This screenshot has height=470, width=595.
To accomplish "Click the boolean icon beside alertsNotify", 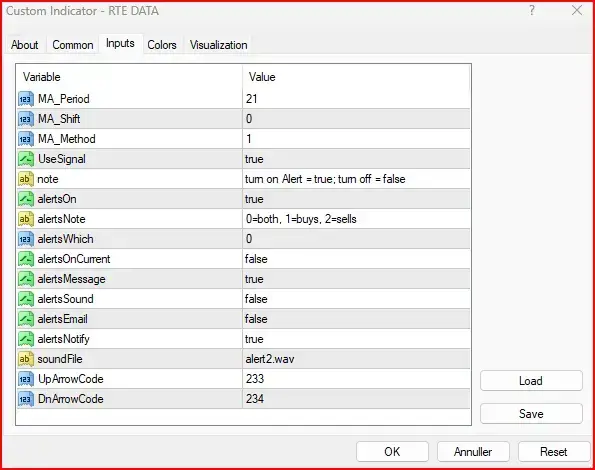I will 26,339.
